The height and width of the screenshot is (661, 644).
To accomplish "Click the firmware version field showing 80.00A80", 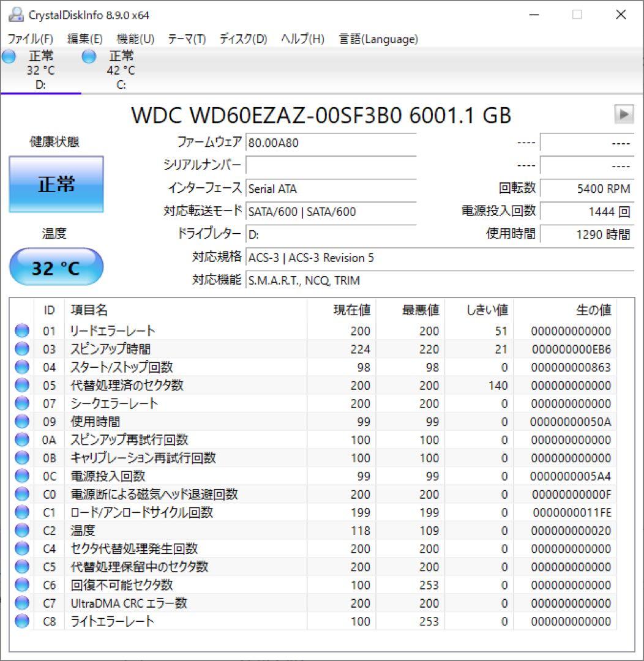I will pyautogui.click(x=331, y=143).
